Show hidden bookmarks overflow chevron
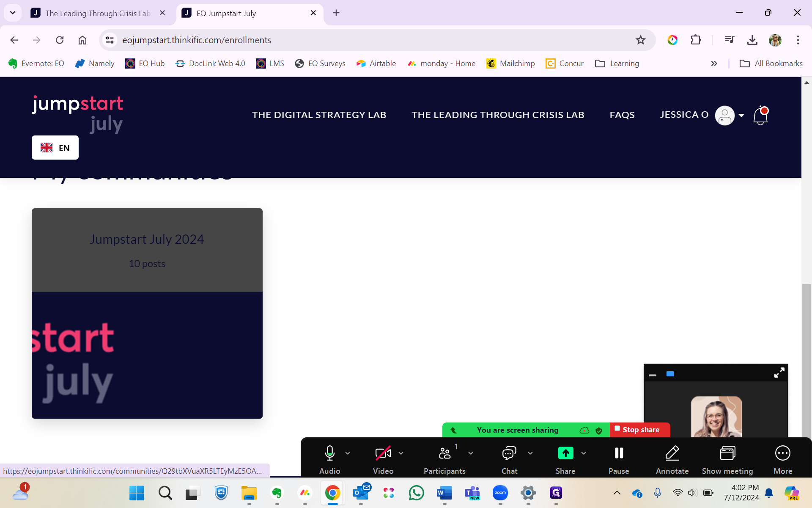Viewport: 812px width, 508px height. click(x=714, y=63)
